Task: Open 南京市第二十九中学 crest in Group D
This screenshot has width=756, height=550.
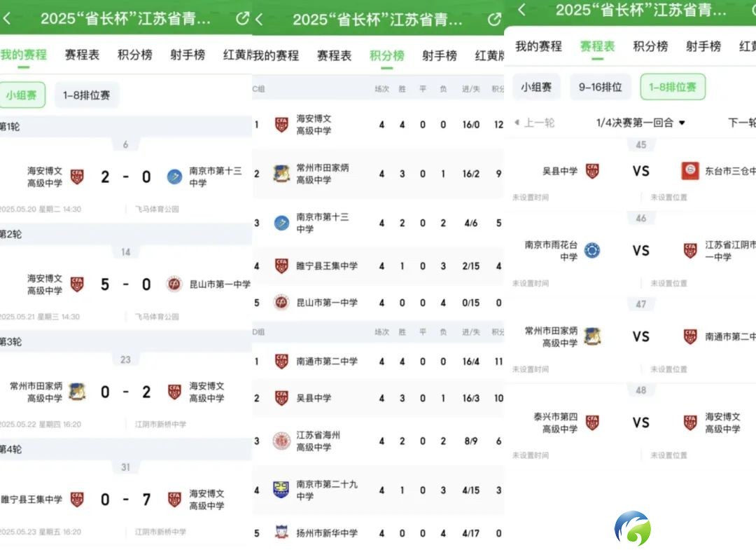Action: [281, 490]
